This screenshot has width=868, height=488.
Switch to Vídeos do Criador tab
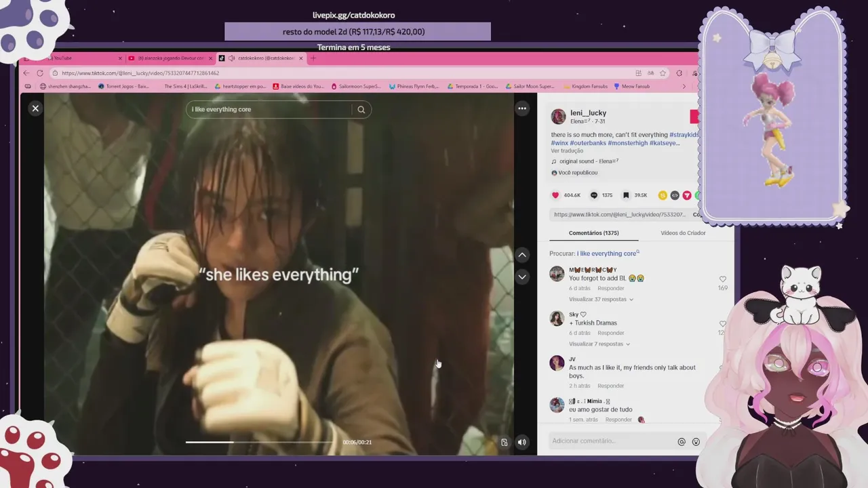[683, 233]
